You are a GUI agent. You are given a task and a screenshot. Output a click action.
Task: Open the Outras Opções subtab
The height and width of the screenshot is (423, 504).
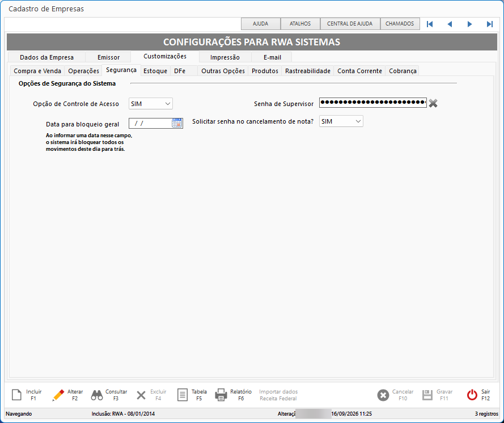coord(223,71)
